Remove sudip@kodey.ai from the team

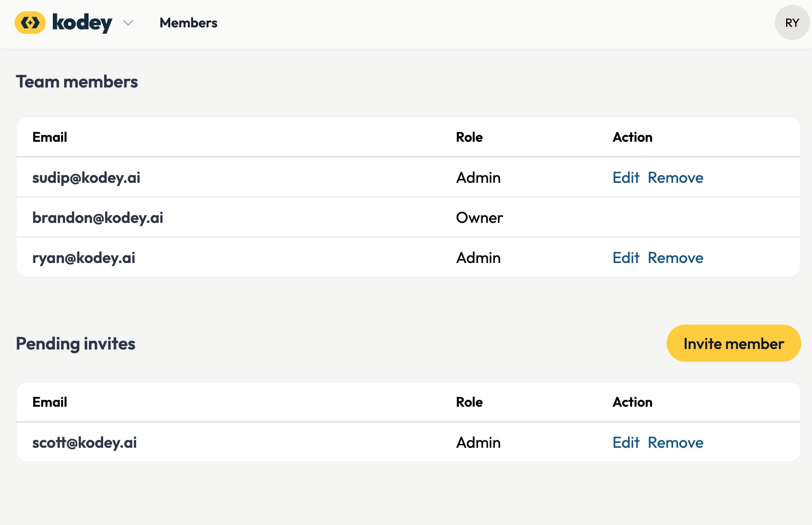675,177
